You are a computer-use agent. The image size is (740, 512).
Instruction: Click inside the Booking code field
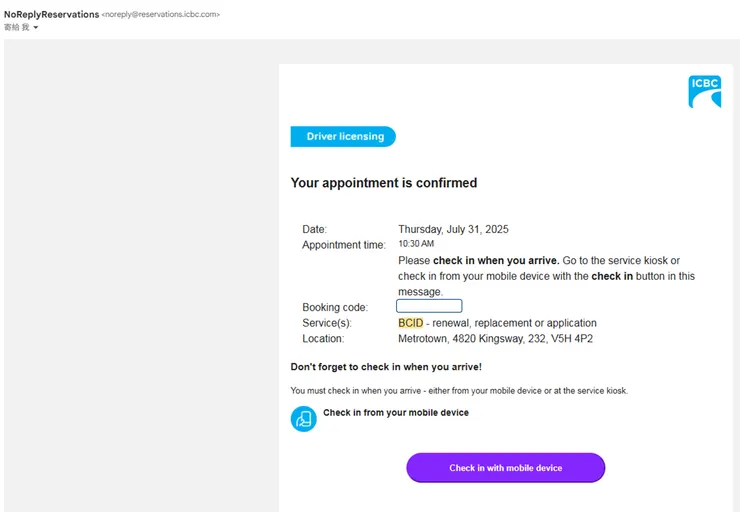click(x=429, y=306)
